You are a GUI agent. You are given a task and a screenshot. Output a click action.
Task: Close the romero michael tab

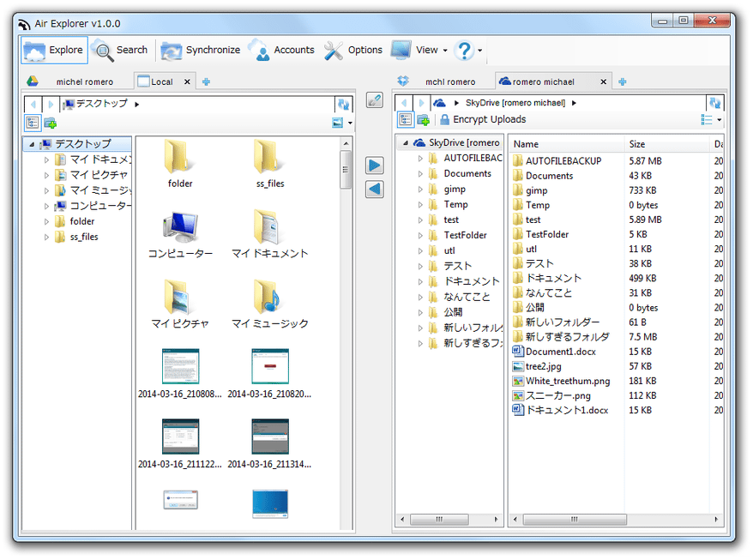tap(604, 81)
